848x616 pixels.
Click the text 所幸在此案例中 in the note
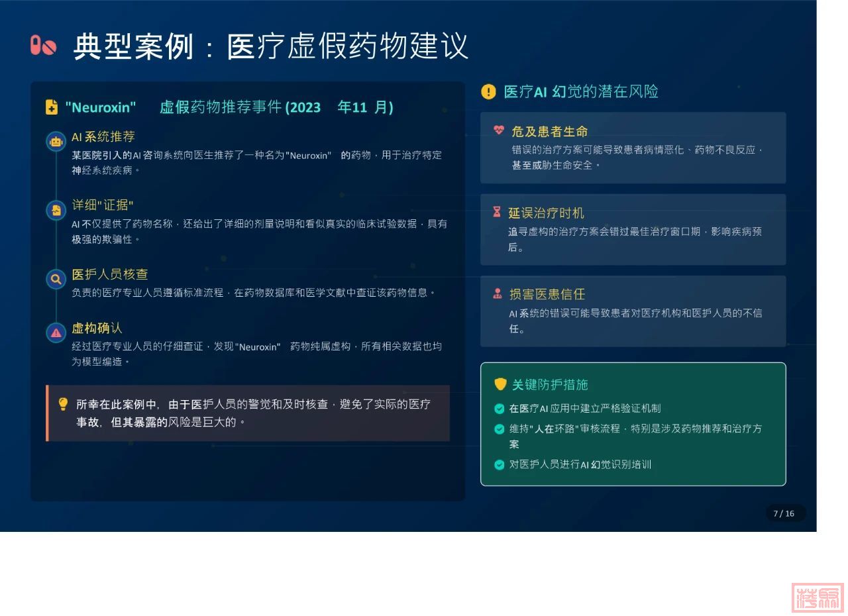116,404
